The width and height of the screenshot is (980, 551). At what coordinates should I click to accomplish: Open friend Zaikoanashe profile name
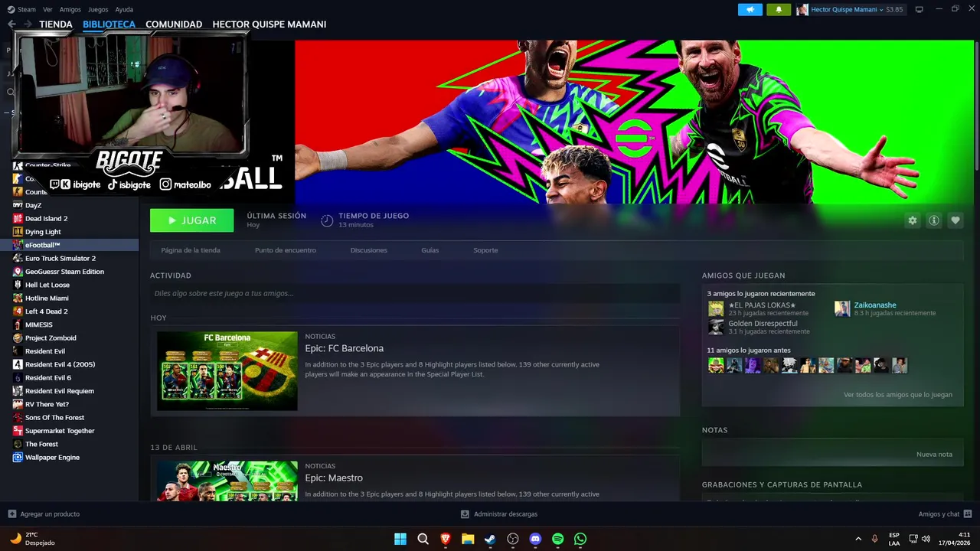click(x=875, y=305)
